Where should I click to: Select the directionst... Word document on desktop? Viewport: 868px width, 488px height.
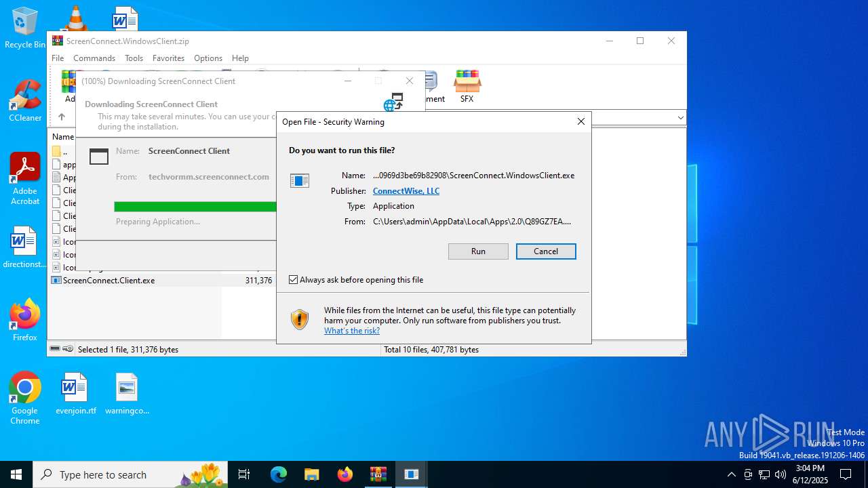point(25,247)
